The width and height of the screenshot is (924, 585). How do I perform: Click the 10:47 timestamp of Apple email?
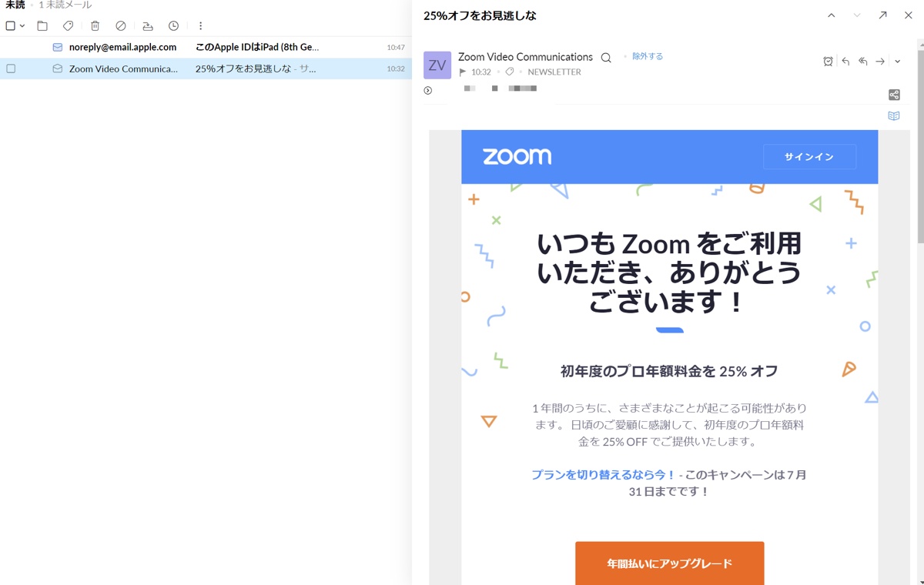click(x=396, y=47)
